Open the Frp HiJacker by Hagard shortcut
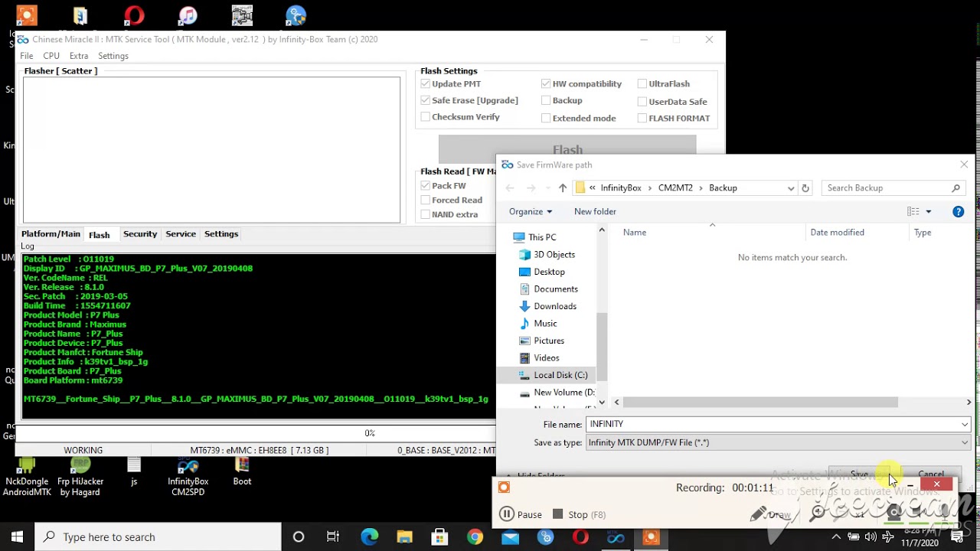Screen dimensions: 980x551 (x=80, y=477)
